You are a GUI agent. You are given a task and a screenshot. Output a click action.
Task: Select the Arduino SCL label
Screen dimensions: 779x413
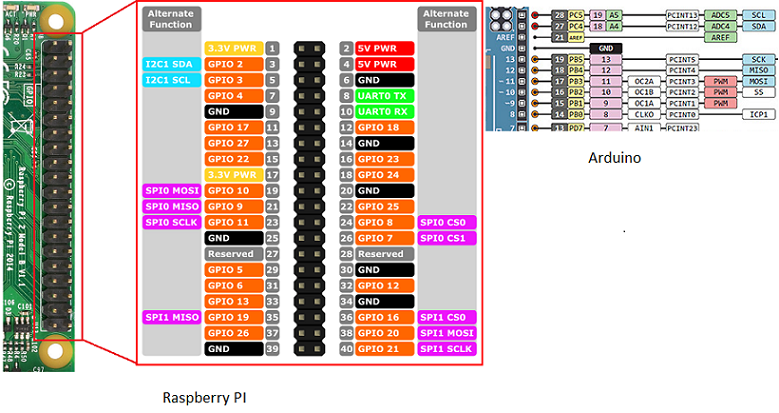(x=758, y=15)
